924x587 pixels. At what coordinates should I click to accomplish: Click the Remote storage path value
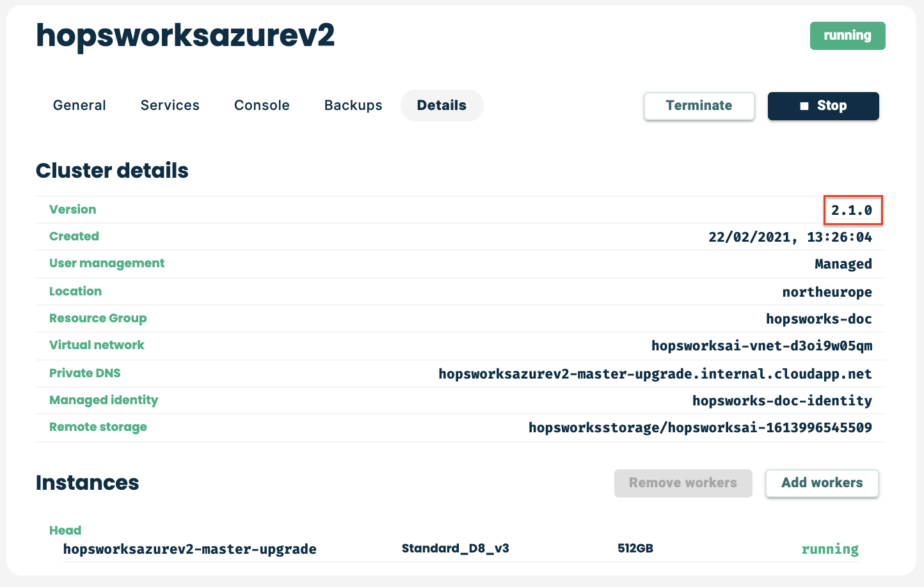tap(700, 427)
